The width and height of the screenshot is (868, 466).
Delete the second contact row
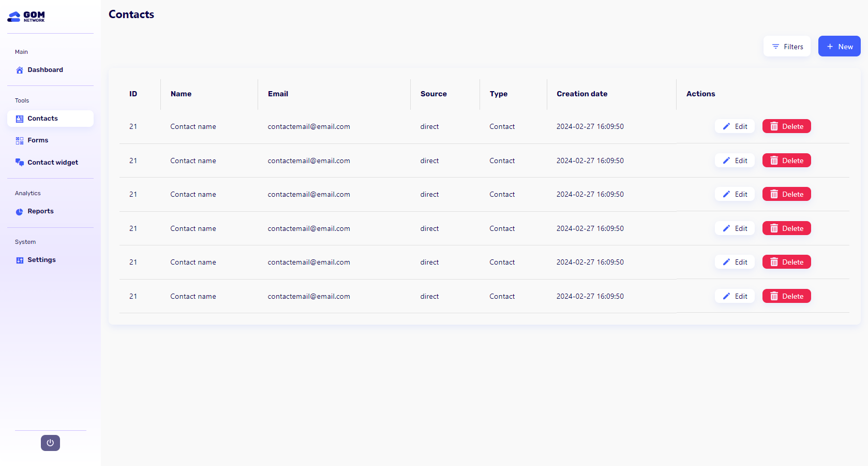(786, 161)
